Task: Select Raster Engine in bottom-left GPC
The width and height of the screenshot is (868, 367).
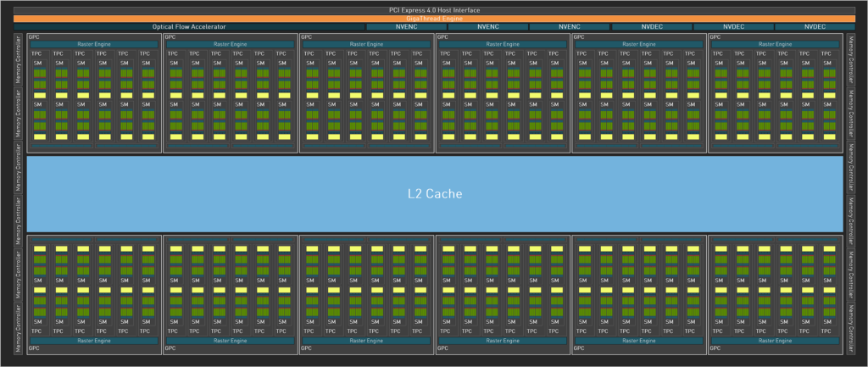Action: click(93, 341)
